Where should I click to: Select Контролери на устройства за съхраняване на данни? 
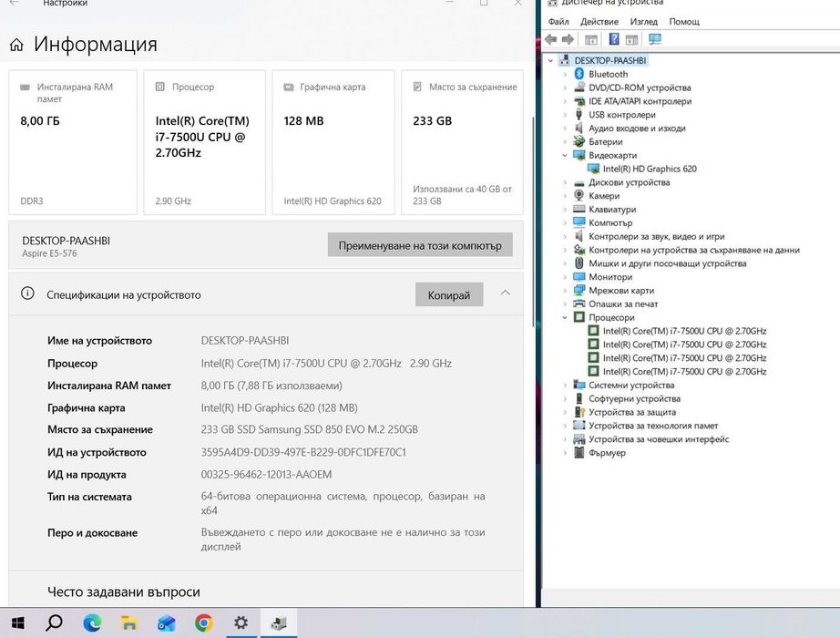coord(693,250)
